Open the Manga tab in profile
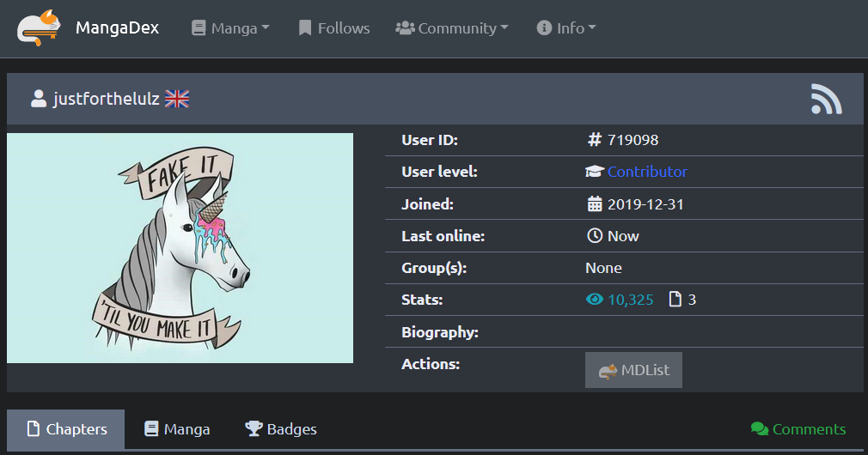Screen dimensions: 868x455 177,429
